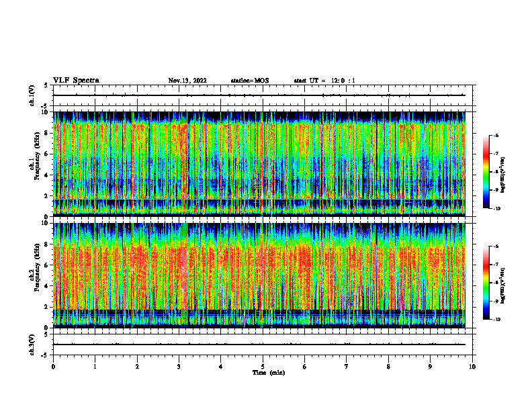532x411 pixels.
Task: Click time axis tick label "7"
Action: (x=347, y=367)
